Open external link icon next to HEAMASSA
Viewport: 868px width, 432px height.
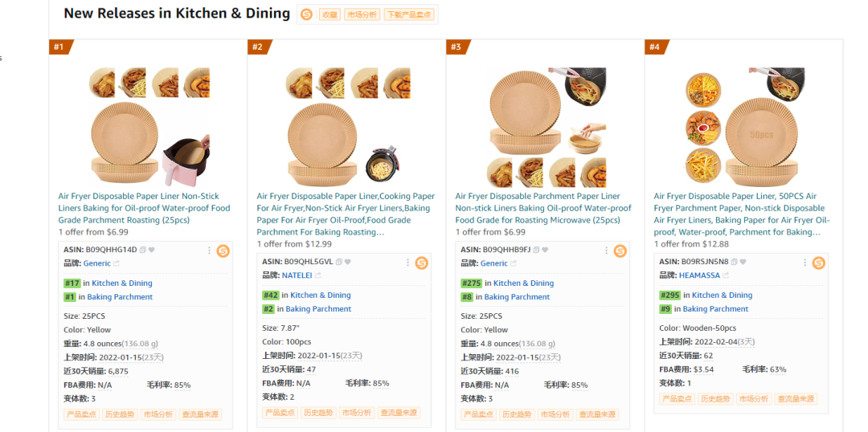point(725,275)
